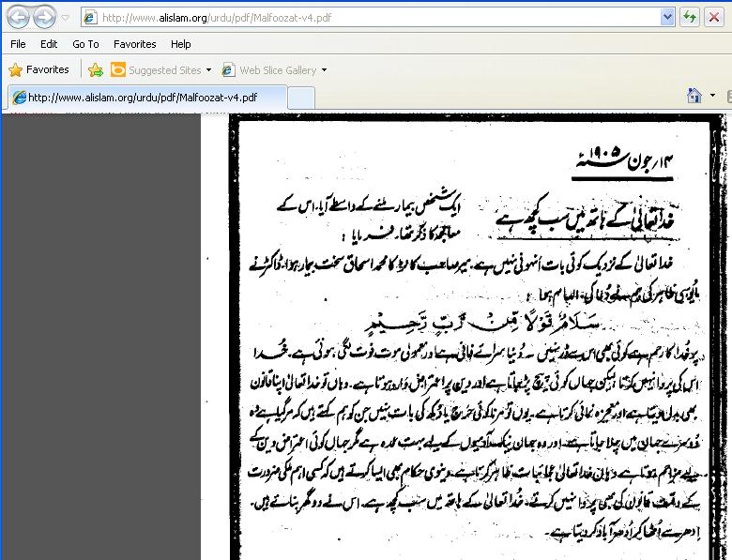The image size is (732, 560).
Task: Open the Favorites menu in menu bar
Action: 134,44
